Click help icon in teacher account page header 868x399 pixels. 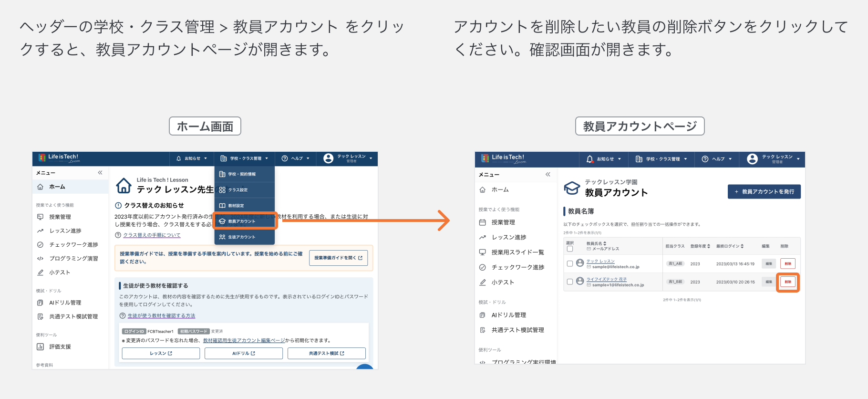click(x=705, y=159)
